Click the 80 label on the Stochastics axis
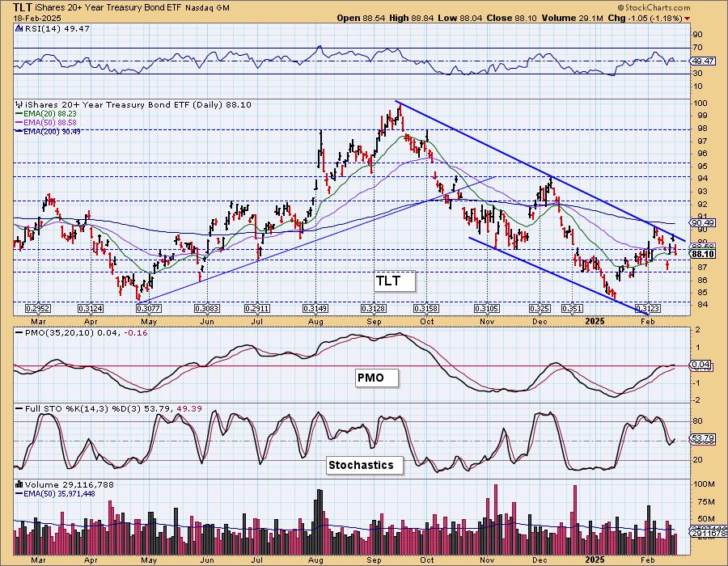Viewport: 728px width, 566px height. pyautogui.click(x=697, y=421)
